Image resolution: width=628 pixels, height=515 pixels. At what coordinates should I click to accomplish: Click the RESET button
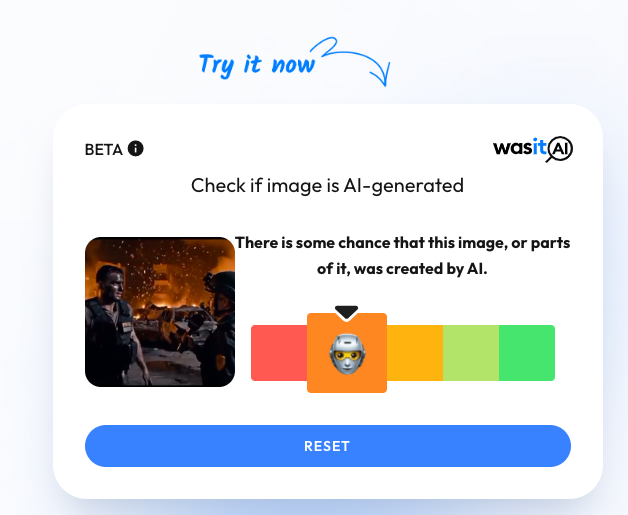coord(328,446)
